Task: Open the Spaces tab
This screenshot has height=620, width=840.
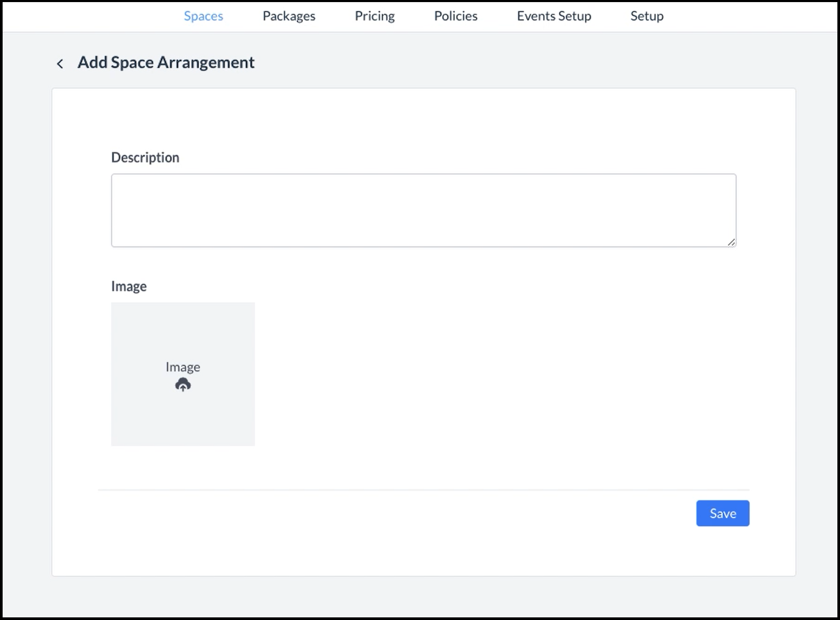Action: (203, 16)
